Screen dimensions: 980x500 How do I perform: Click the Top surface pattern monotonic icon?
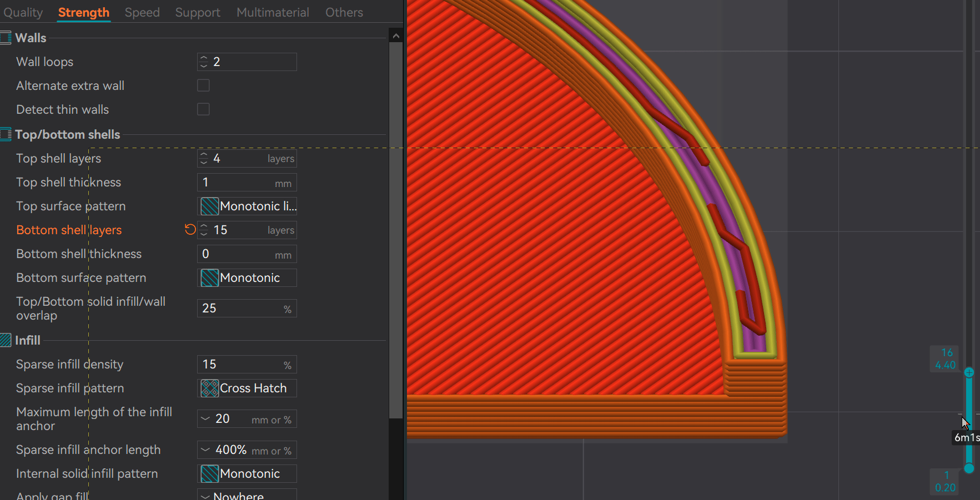pyautogui.click(x=209, y=206)
